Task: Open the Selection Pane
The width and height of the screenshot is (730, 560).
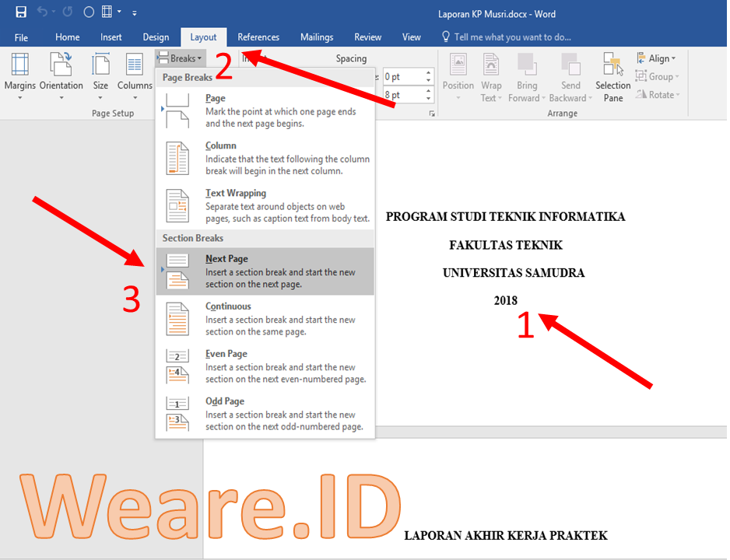Action: tap(613, 77)
